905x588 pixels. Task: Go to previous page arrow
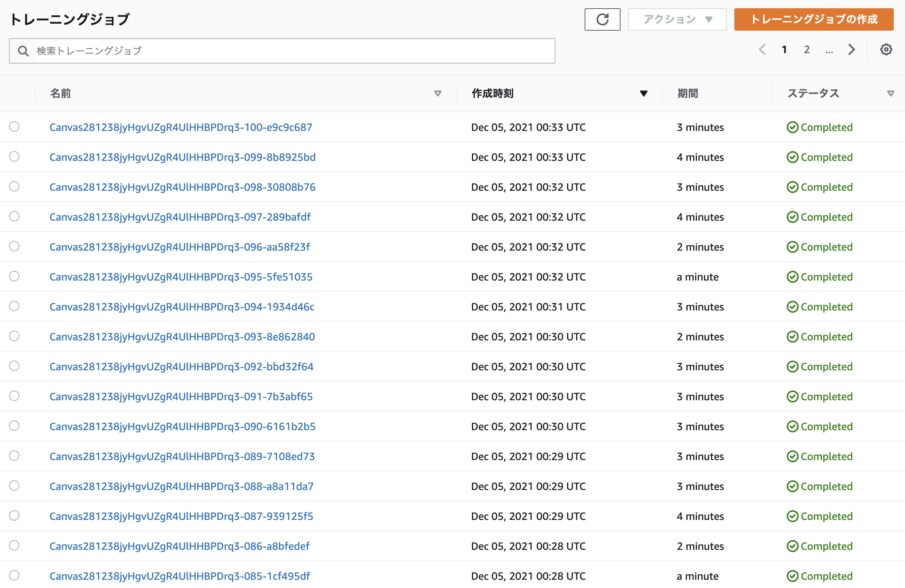coord(762,49)
